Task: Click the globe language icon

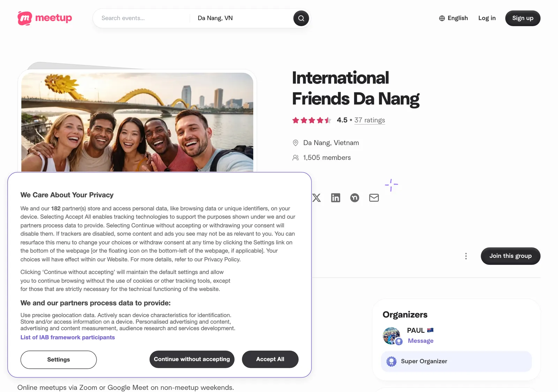Action: point(442,18)
